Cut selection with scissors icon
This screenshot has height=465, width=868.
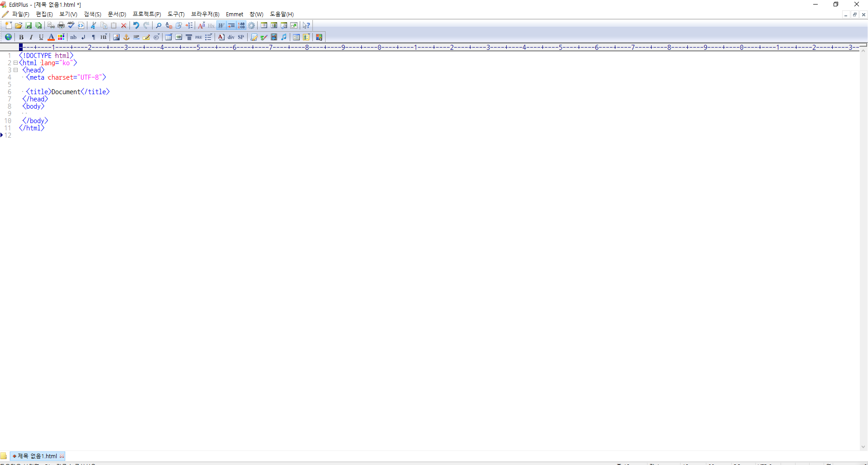pos(94,25)
